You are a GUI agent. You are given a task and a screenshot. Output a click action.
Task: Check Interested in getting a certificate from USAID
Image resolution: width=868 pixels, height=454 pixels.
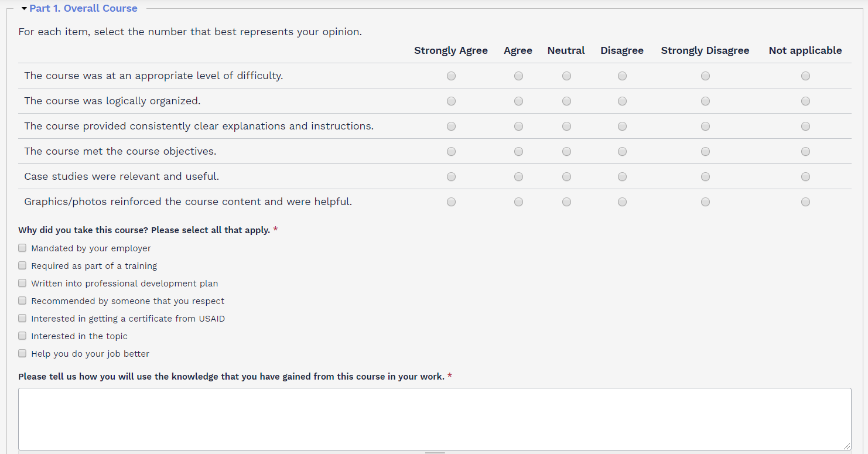(x=22, y=318)
